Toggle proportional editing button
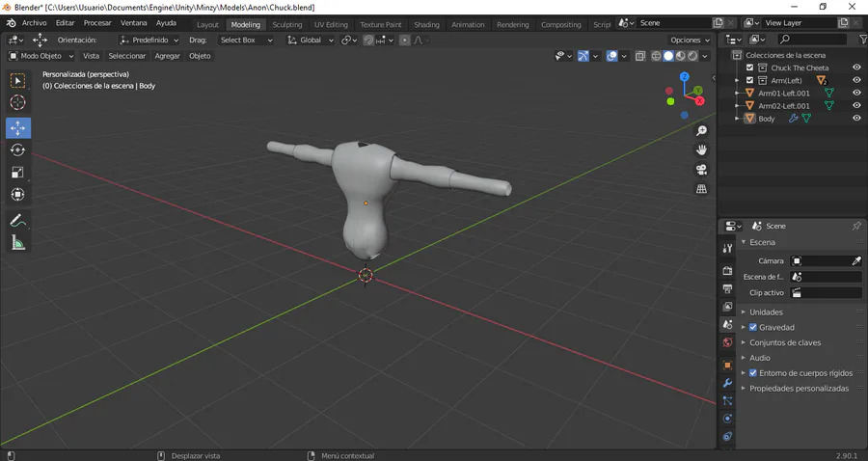 pos(405,40)
